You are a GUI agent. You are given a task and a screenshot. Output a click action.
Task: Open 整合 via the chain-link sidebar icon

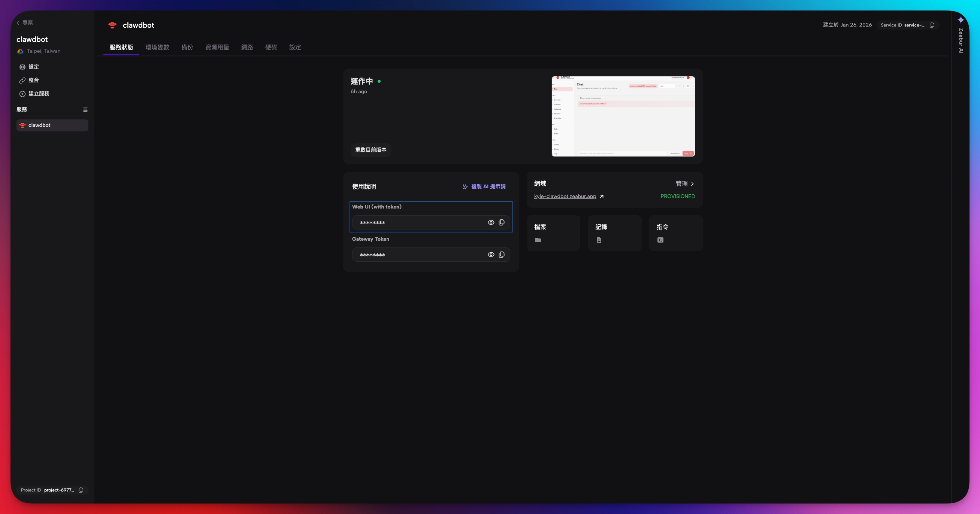[x=22, y=80]
